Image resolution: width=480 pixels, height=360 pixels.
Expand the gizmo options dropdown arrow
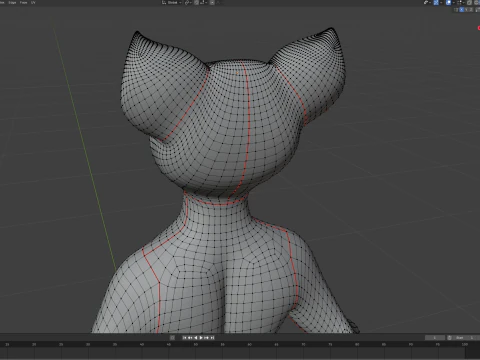441,2
